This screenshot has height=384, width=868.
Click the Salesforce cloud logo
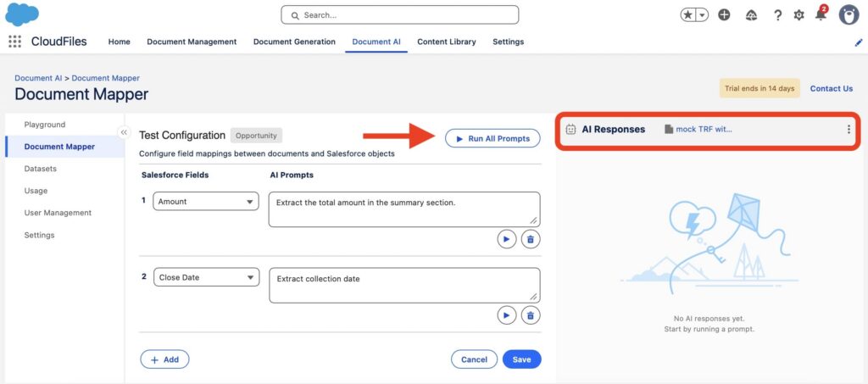(22, 14)
